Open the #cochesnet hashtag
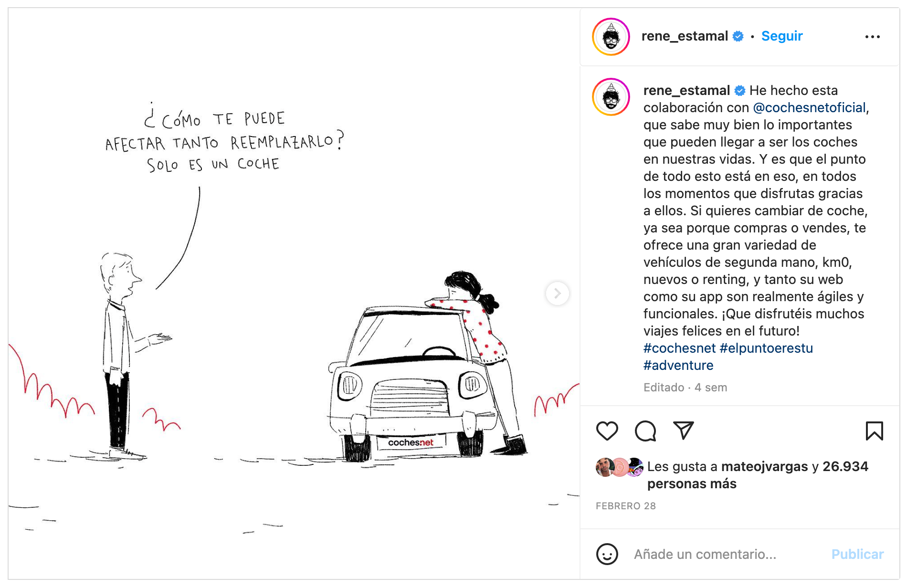This screenshot has height=588, width=907. click(x=679, y=348)
